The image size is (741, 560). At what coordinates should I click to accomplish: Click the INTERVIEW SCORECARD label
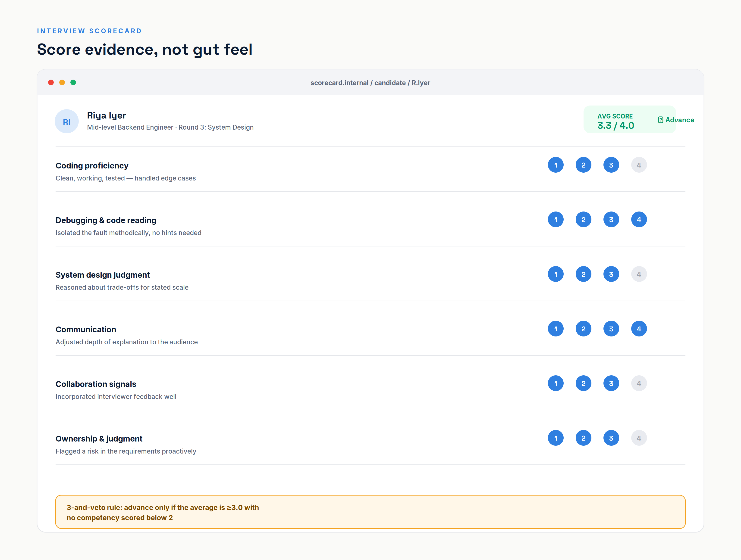pos(89,31)
